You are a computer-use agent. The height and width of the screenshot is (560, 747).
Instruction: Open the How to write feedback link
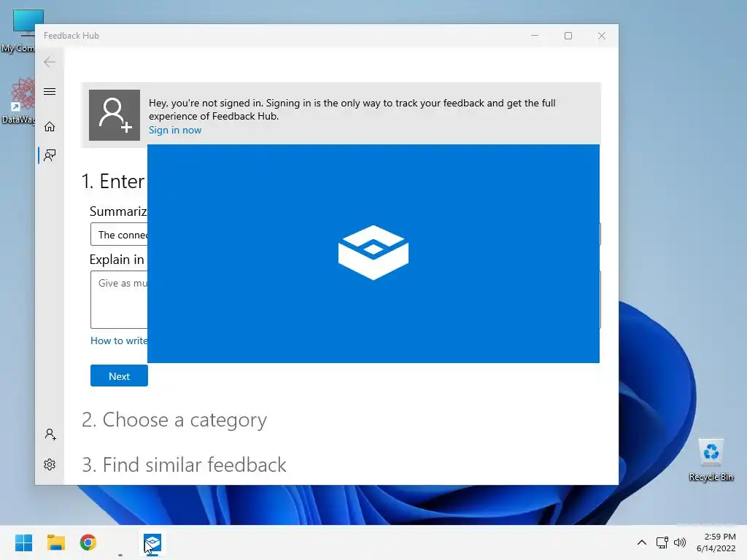click(x=119, y=341)
